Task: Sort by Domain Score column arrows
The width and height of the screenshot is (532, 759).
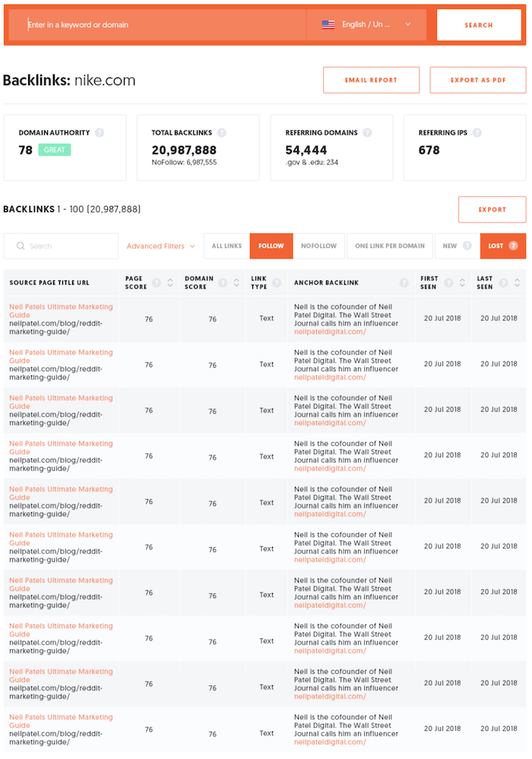Action: pyautogui.click(x=236, y=283)
